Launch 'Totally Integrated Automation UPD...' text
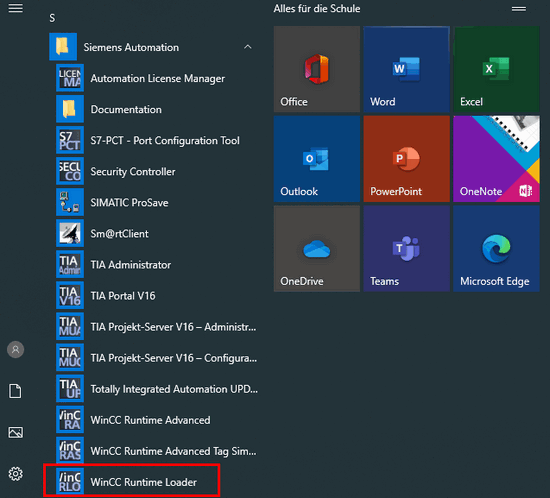 pos(174,389)
